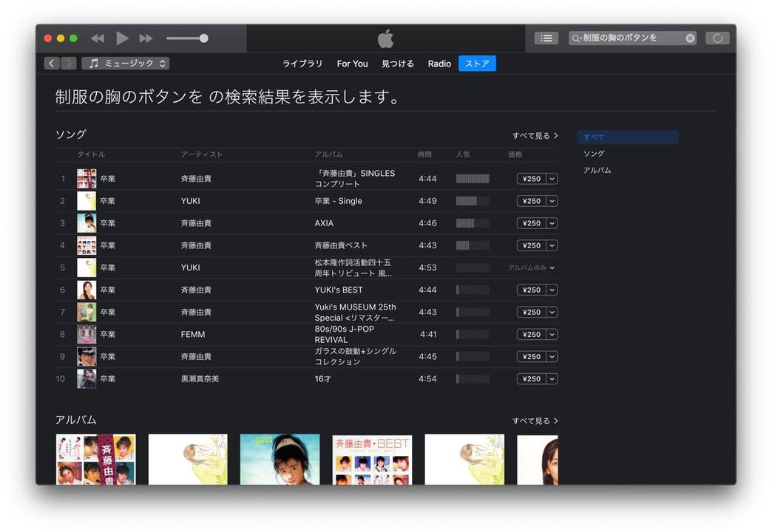
Task: Click artist name 黒瀬真奈美
Action: (x=200, y=378)
